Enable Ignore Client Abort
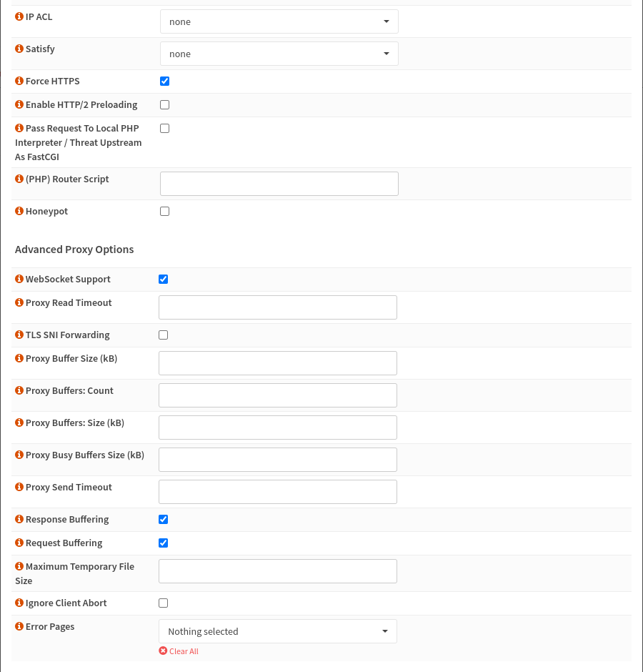Viewport: 643px width, 672px height. pyautogui.click(x=163, y=603)
